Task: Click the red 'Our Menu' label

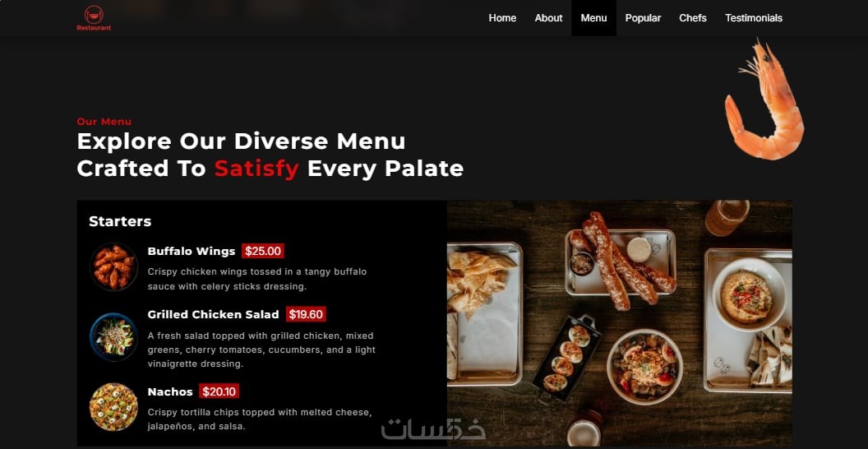Action: 104,122
